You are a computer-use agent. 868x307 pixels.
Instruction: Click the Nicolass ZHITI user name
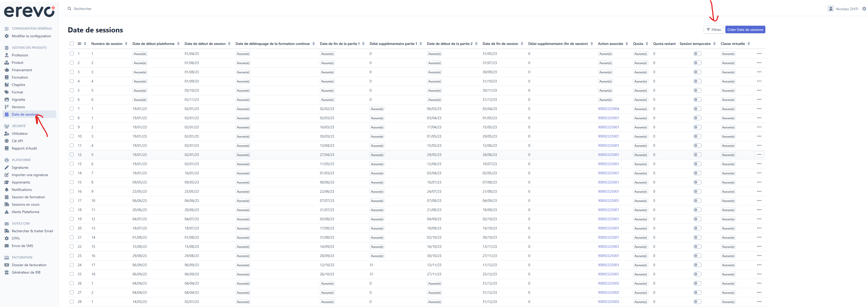tap(847, 9)
